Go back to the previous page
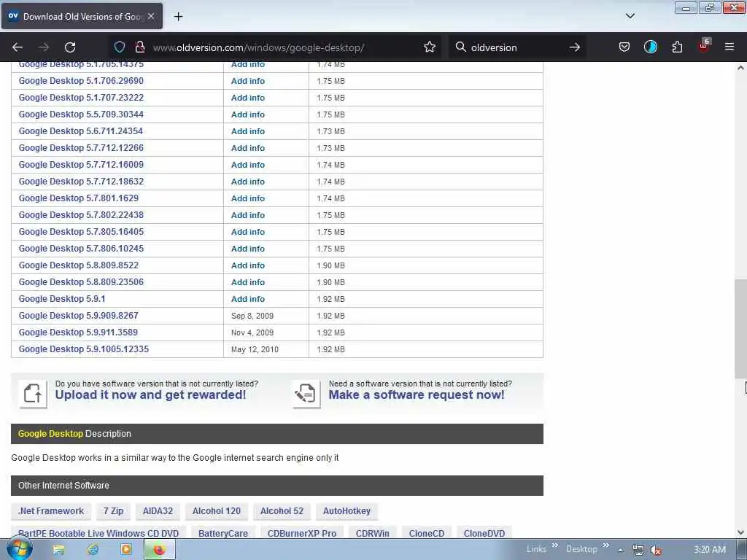The width and height of the screenshot is (747, 560). tap(18, 47)
